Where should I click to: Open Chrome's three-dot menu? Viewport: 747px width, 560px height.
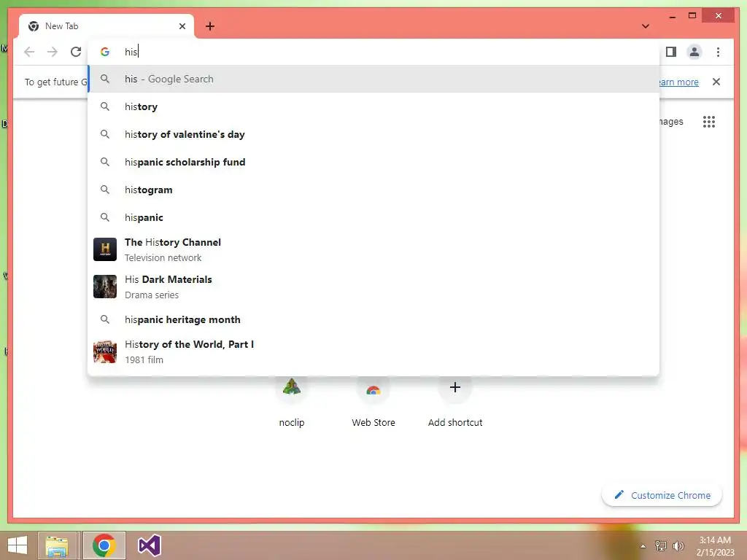718,52
